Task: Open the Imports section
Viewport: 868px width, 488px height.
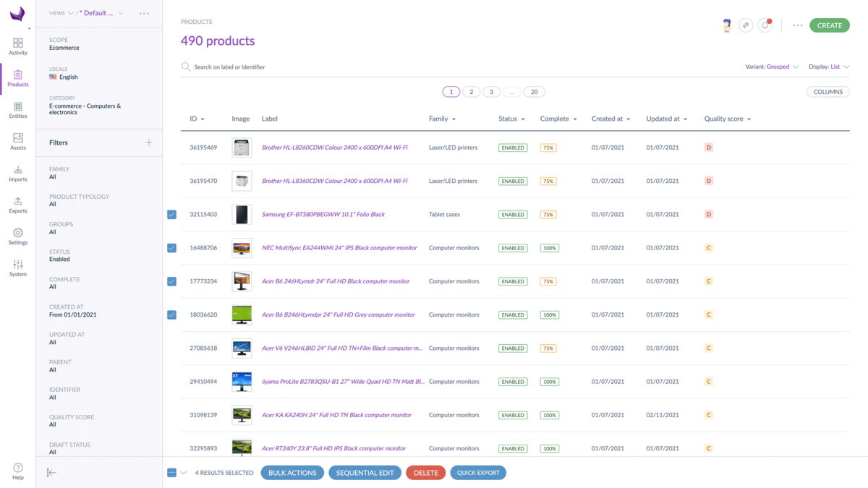Action: pyautogui.click(x=18, y=174)
